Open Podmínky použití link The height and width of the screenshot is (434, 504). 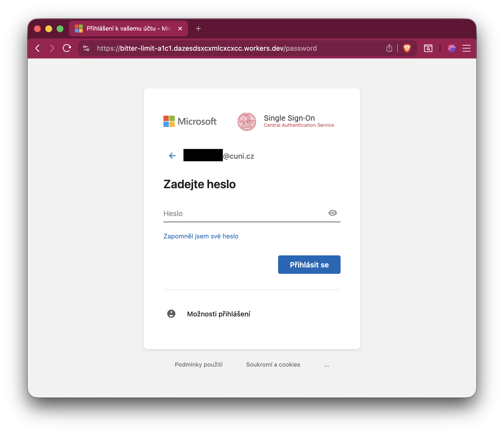click(x=199, y=365)
